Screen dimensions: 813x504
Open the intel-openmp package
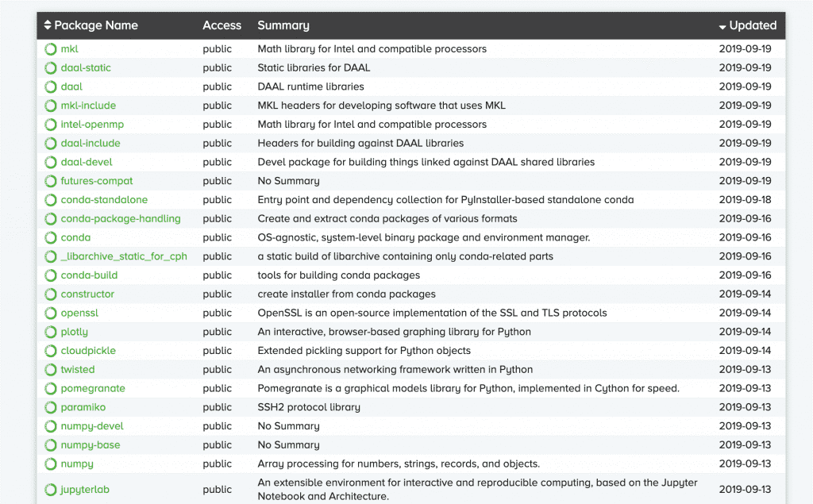click(92, 125)
